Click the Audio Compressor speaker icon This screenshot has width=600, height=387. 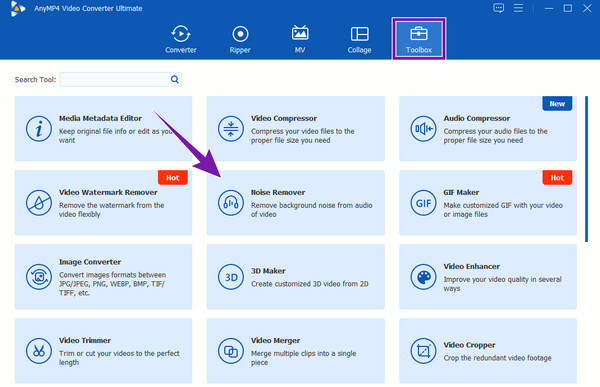(x=423, y=129)
